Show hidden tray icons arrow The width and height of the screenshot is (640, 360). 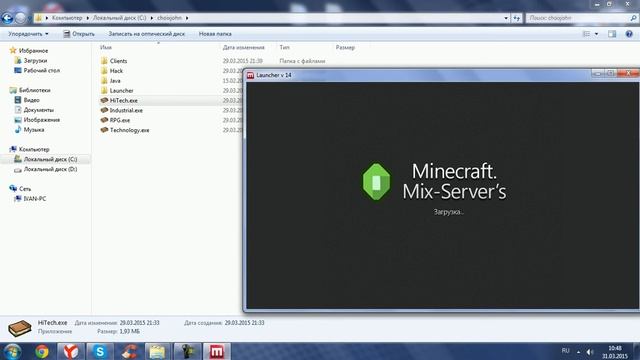pyautogui.click(x=578, y=351)
